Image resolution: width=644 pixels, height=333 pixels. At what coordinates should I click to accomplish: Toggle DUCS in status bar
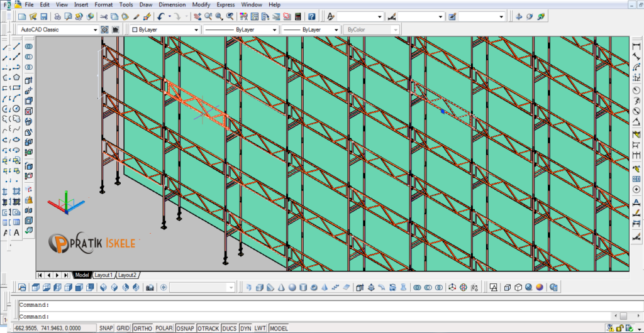(229, 328)
